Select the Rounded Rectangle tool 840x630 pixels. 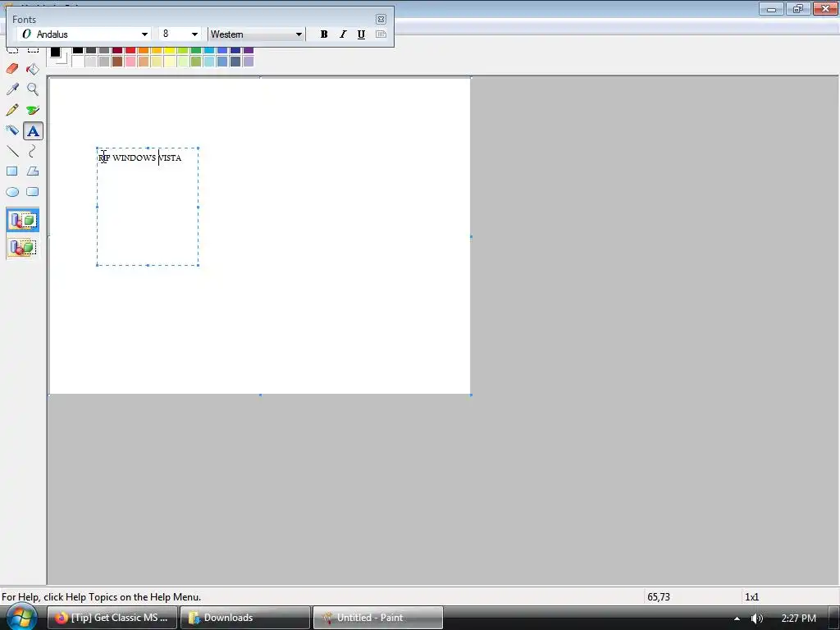click(x=33, y=192)
